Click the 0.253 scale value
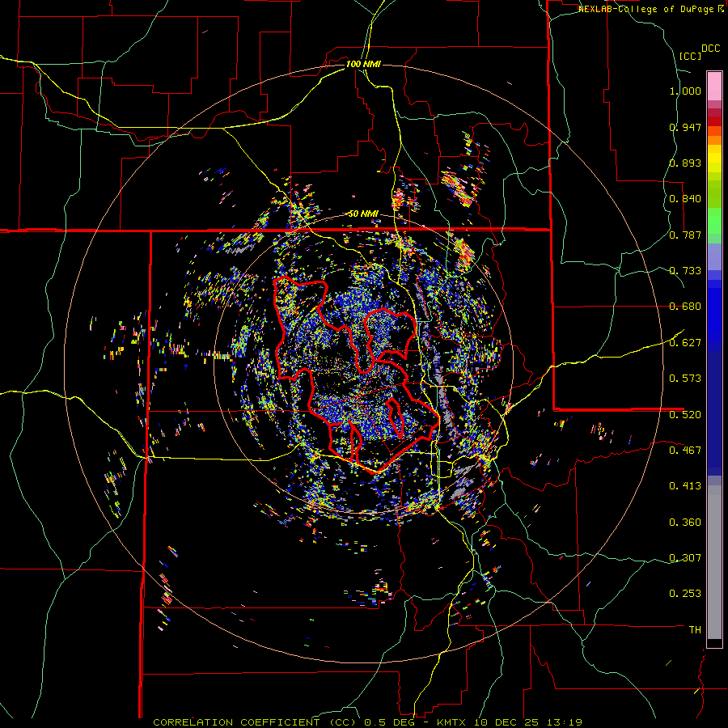Screen dimensions: 728x728 (685, 594)
